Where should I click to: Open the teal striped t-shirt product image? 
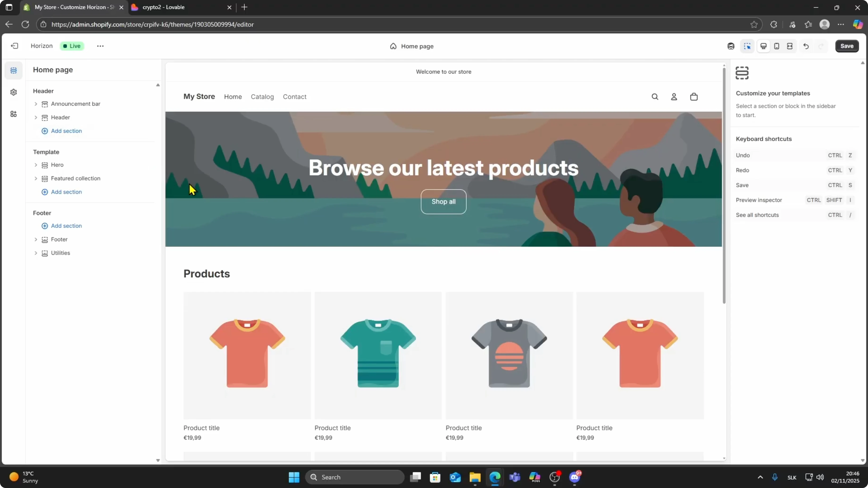(x=378, y=355)
